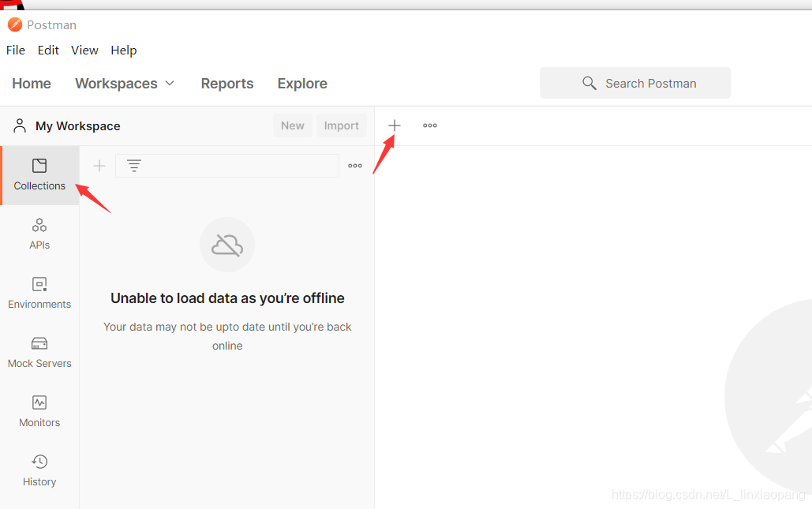Screen dimensions: 812x509
Task: Open the tab bar three-dots options menu
Action: pyautogui.click(x=430, y=125)
